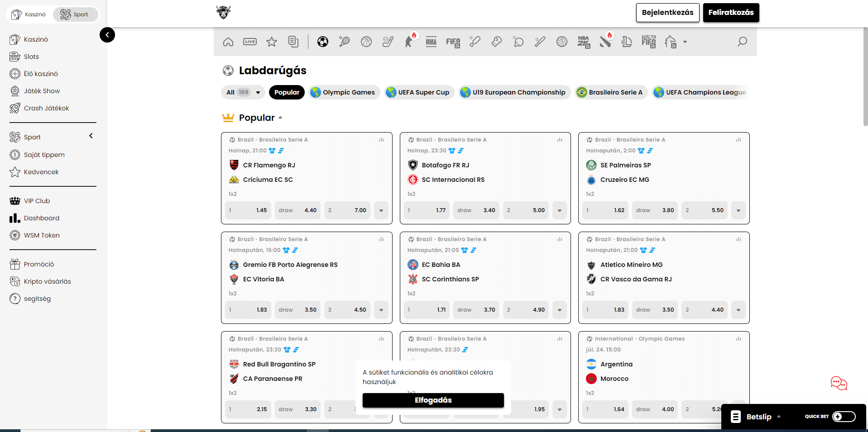Click the Feliratkozás signup button
Viewport: 868px width, 432px height.
731,13
